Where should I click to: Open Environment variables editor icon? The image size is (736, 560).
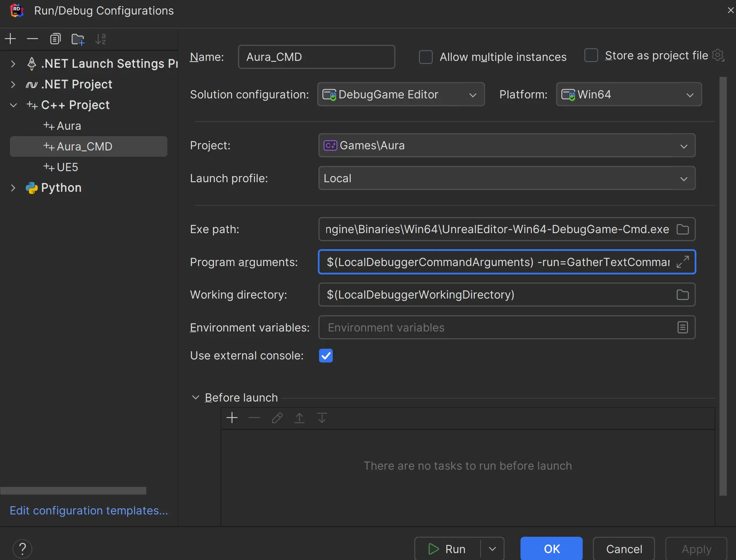pyautogui.click(x=682, y=328)
